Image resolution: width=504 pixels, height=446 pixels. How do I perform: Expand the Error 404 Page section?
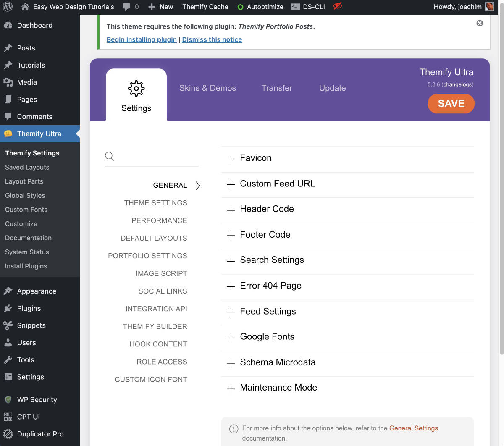point(347,286)
